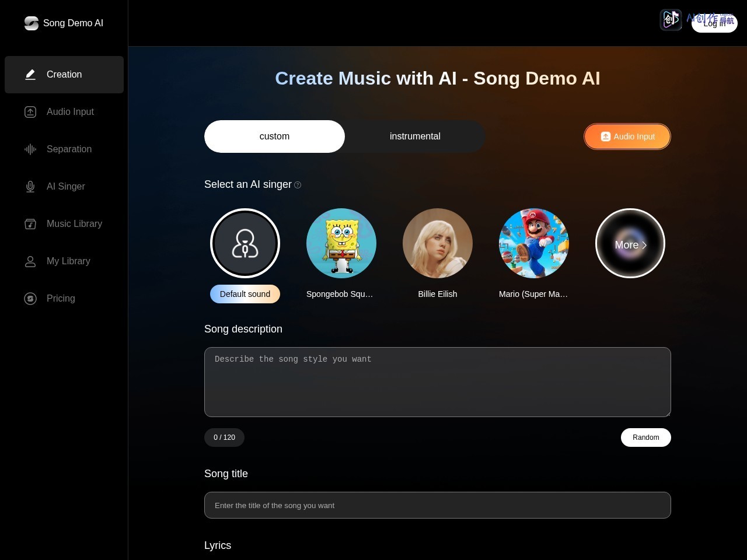The width and height of the screenshot is (747, 560).
Task: Click the Separation waveform icon
Action: tap(30, 149)
